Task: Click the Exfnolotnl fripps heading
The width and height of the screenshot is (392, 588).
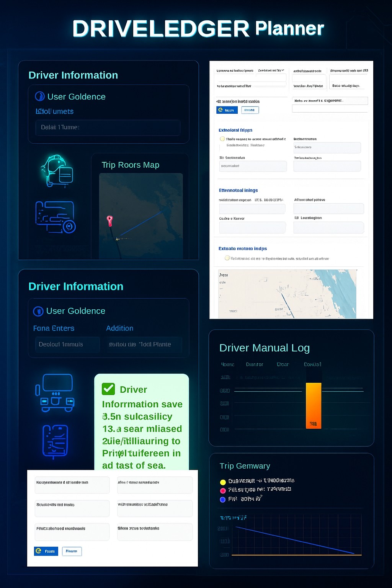Action: pyautogui.click(x=235, y=130)
